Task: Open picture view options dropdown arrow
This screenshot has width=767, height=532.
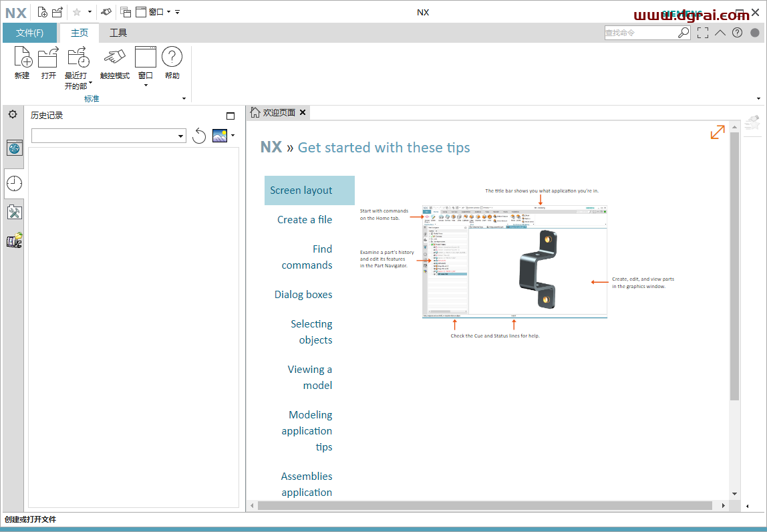Action: tap(233, 136)
